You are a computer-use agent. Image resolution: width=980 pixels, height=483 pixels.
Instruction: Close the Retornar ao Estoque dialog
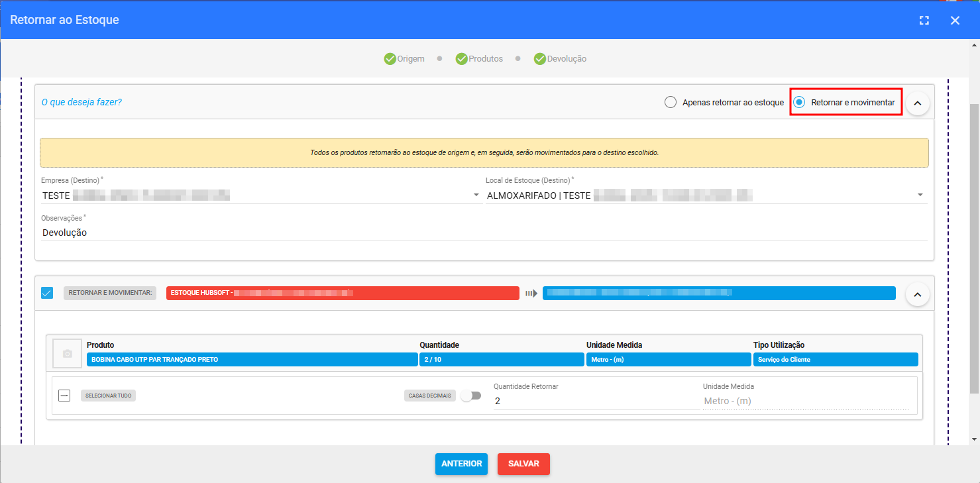955,21
